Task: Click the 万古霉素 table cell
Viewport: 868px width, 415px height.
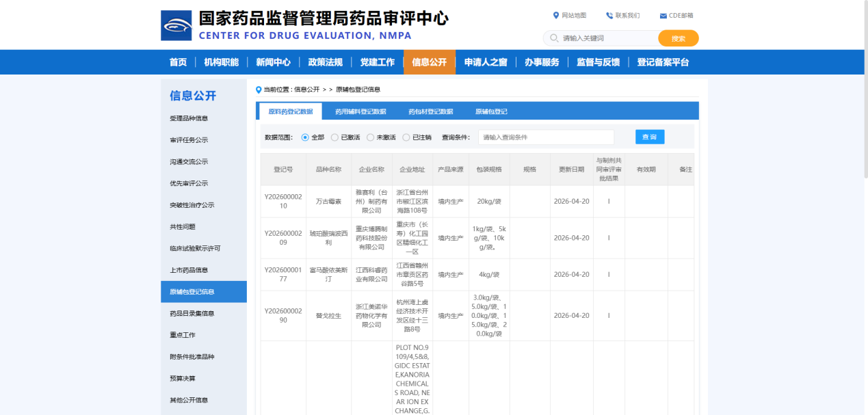Action: [328, 202]
